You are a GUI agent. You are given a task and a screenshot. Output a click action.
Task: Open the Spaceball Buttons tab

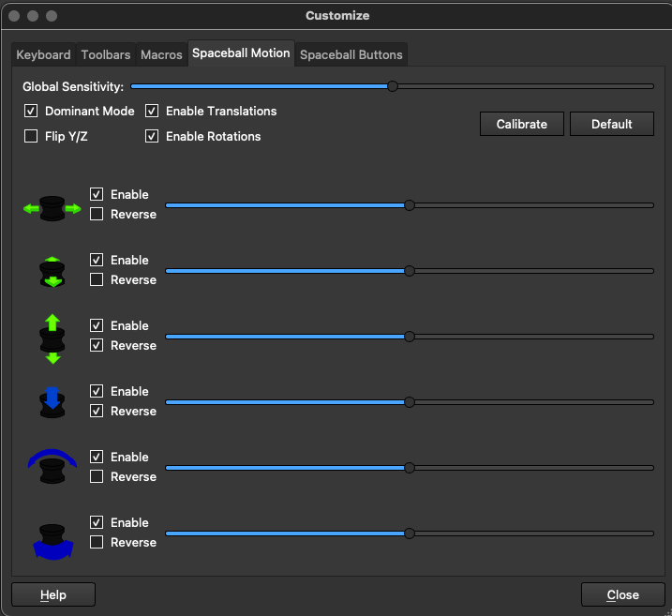(351, 54)
